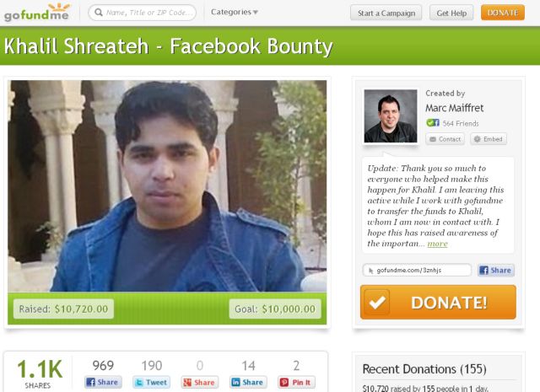Click Facebook Share beside campaign URL
This screenshot has width=540, height=392.
pyautogui.click(x=496, y=270)
